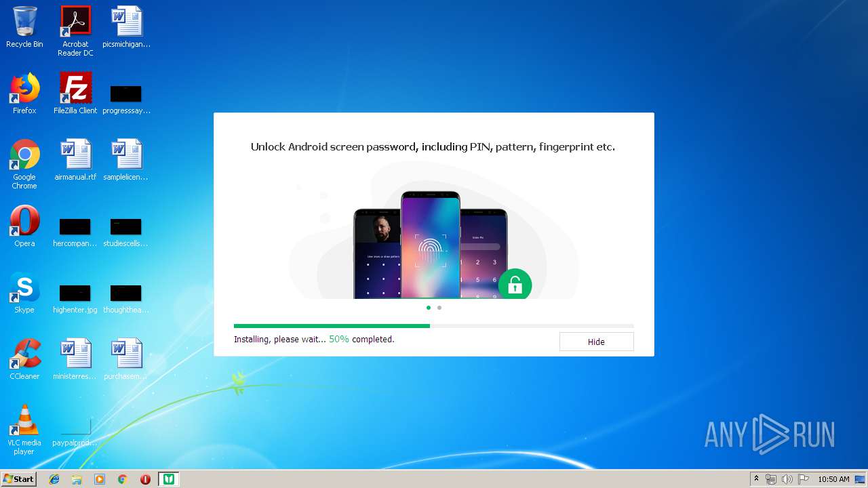Show first slide via green dot
The width and height of the screenshot is (868, 488).
coord(429,308)
